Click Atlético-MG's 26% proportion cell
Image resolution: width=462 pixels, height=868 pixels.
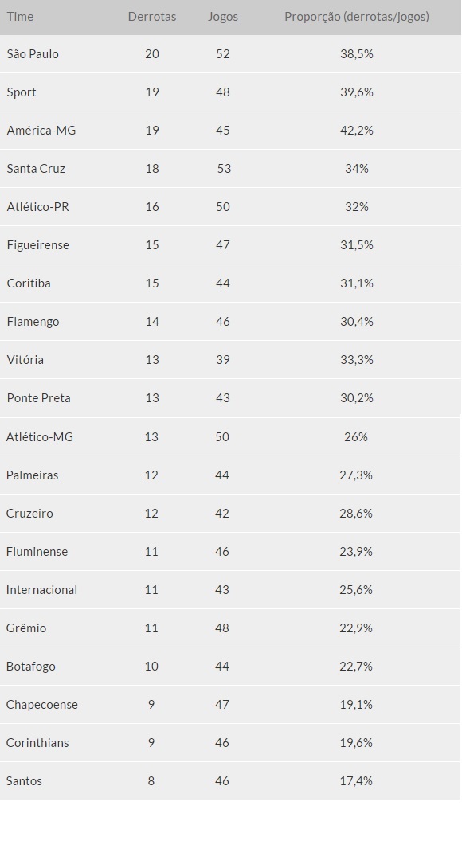[x=355, y=436]
